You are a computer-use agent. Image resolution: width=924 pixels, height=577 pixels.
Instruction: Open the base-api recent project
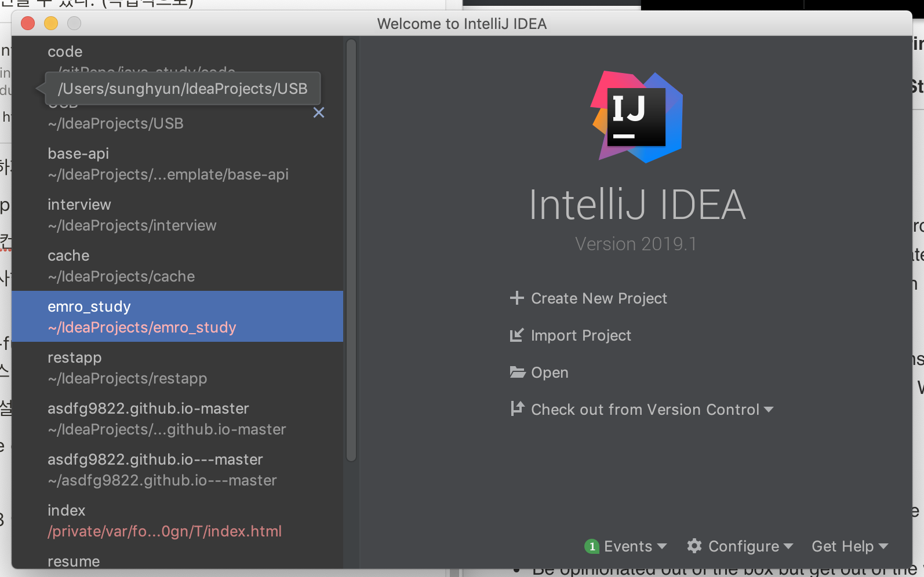coord(177,163)
